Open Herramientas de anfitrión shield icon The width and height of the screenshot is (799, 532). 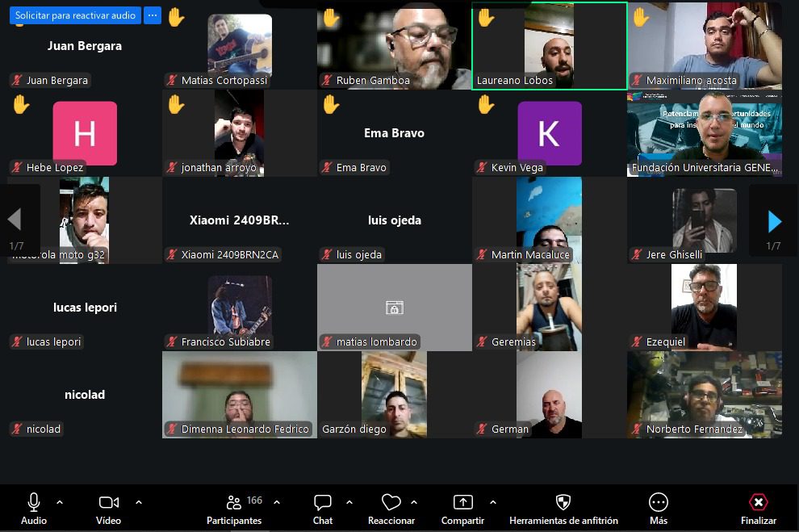[x=563, y=502]
